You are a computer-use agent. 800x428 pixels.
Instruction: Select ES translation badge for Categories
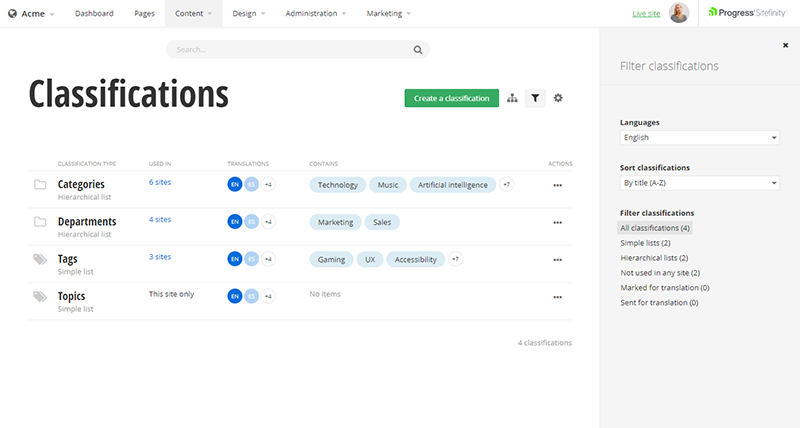tap(252, 184)
